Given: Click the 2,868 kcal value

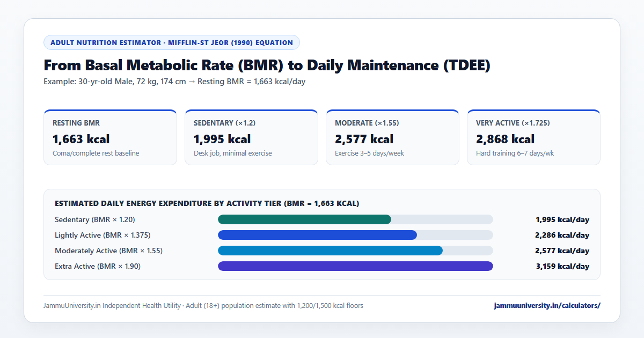Looking at the screenshot, I should pyautogui.click(x=505, y=139).
